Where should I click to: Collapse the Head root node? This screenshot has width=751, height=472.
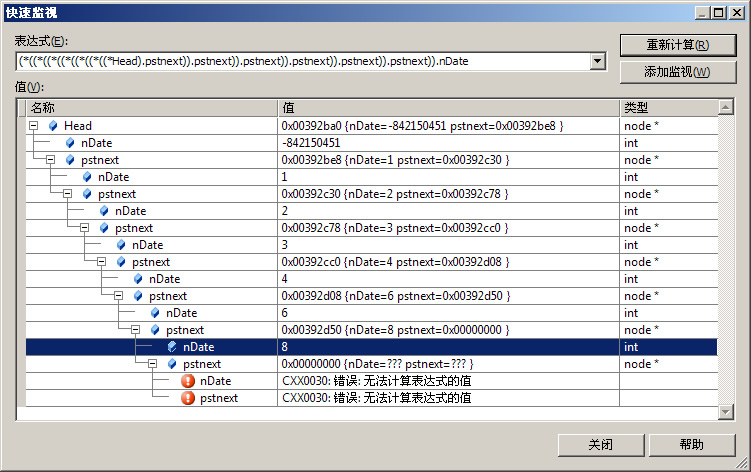coord(33,126)
